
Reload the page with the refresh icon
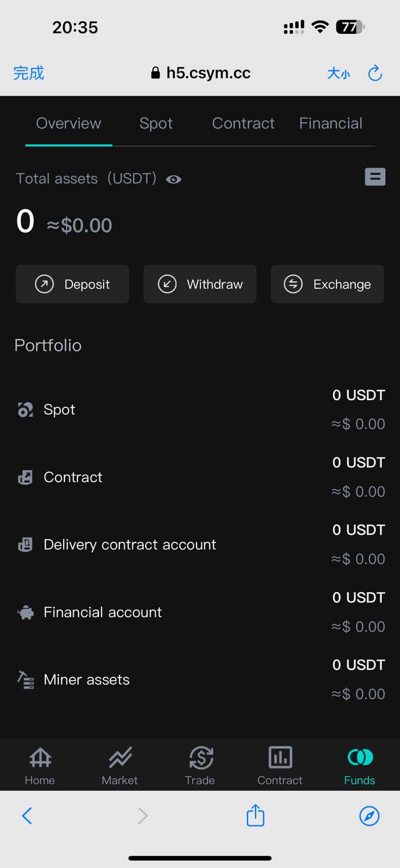click(x=375, y=73)
